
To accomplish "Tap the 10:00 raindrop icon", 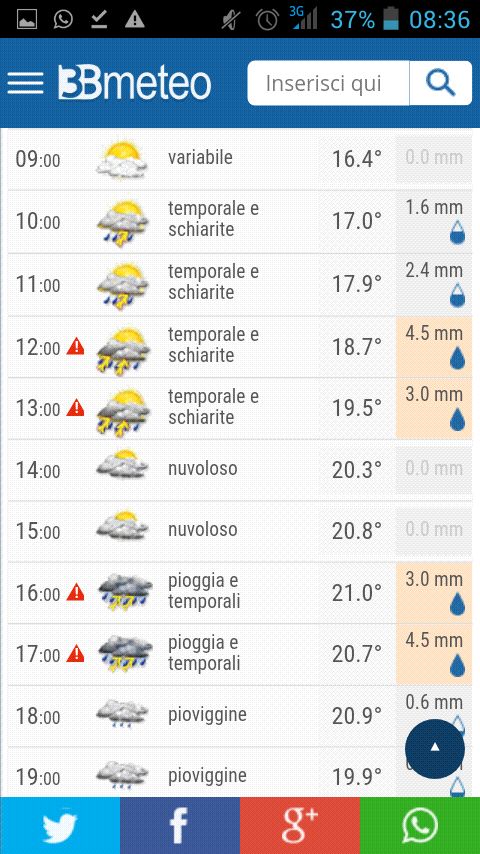I will click(x=457, y=233).
